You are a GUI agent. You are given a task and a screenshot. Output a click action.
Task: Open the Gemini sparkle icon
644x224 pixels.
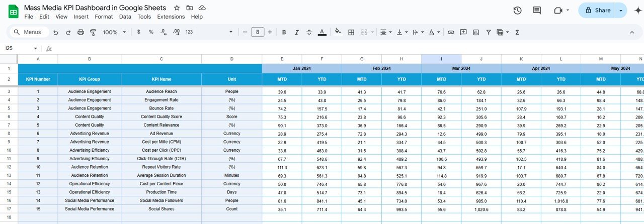coord(637,11)
